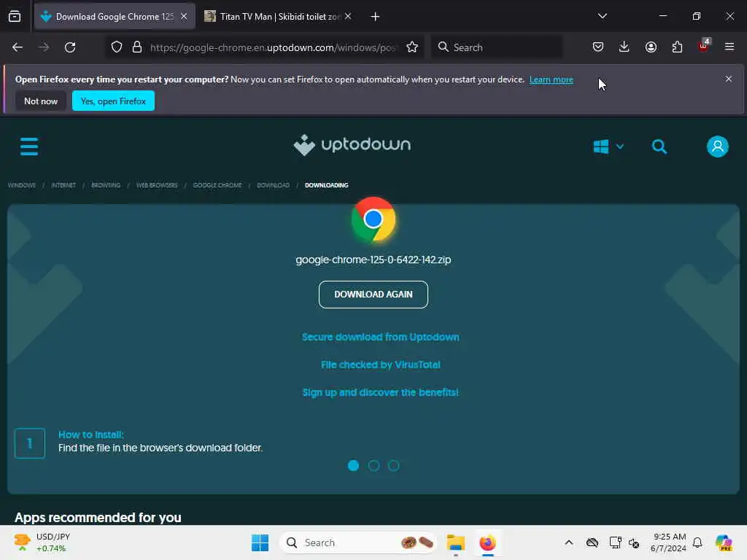Screen dimensions: 747x560
Task: Click Firefox toolbar Search box
Action: tap(497, 47)
